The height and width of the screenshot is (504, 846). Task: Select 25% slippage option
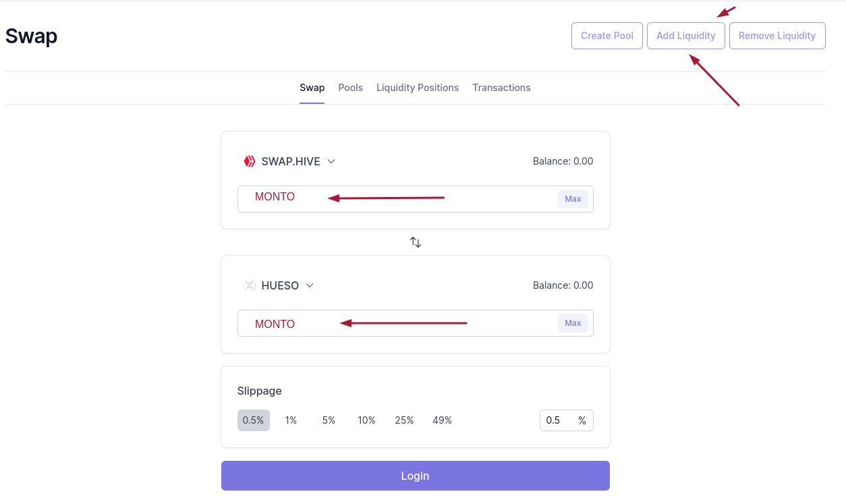coord(404,420)
